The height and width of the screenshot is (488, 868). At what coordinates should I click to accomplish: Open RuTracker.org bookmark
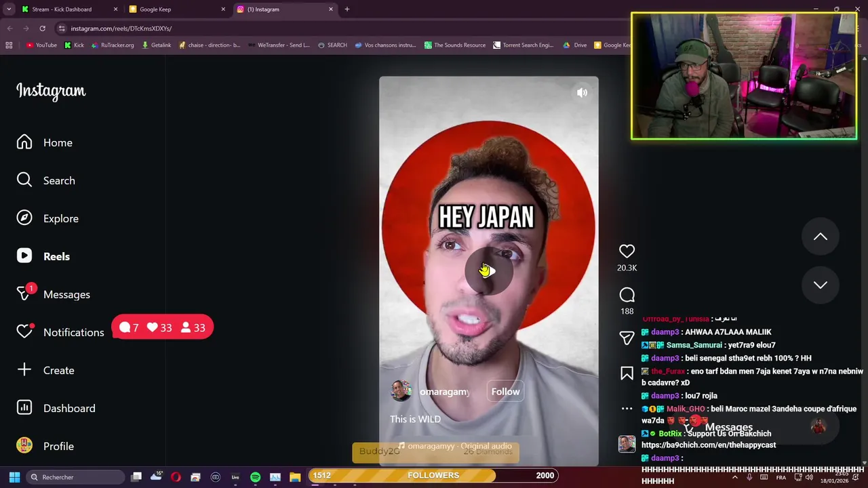(x=112, y=45)
